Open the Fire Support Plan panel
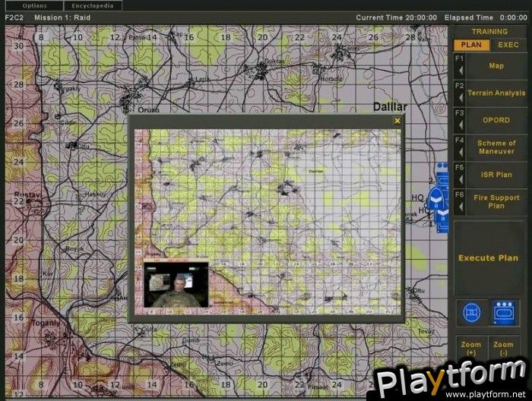This screenshot has width=532, height=401. (x=496, y=202)
